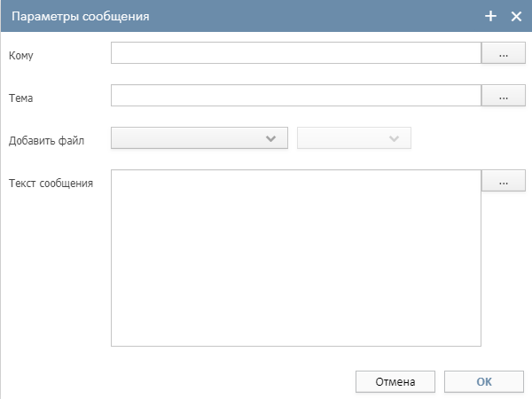The height and width of the screenshot is (399, 532).
Task: Close the Параметры сообщения dialog
Action: (516, 16)
